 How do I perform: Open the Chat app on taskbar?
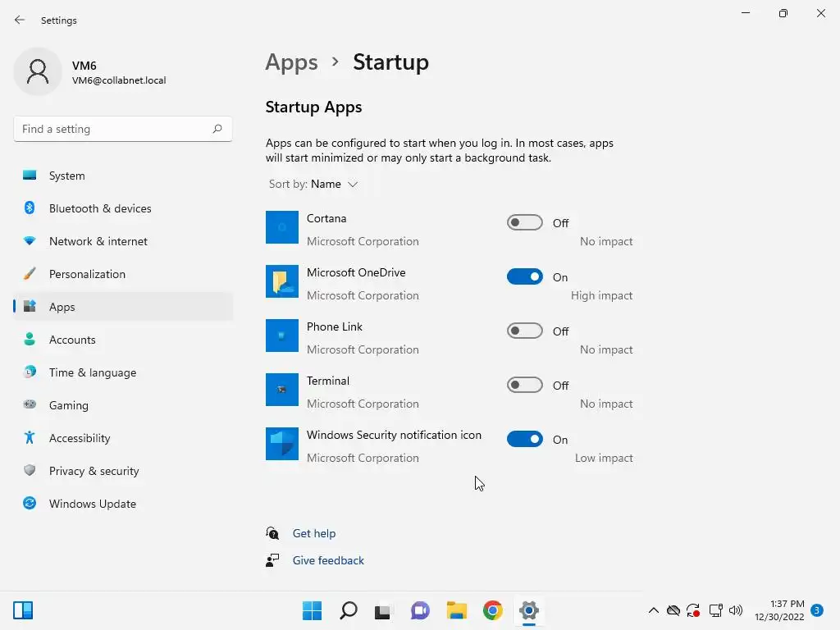420,610
